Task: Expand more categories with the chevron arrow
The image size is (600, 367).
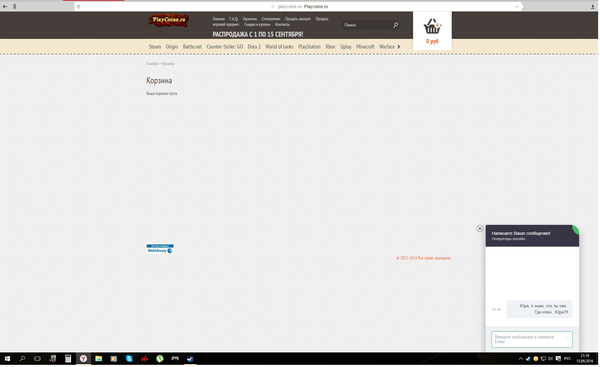Action: click(399, 47)
